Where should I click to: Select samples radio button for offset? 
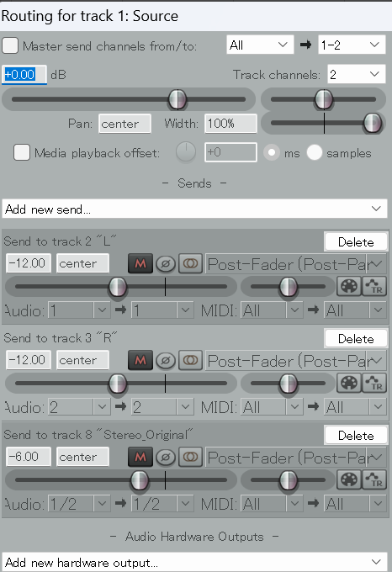315,152
